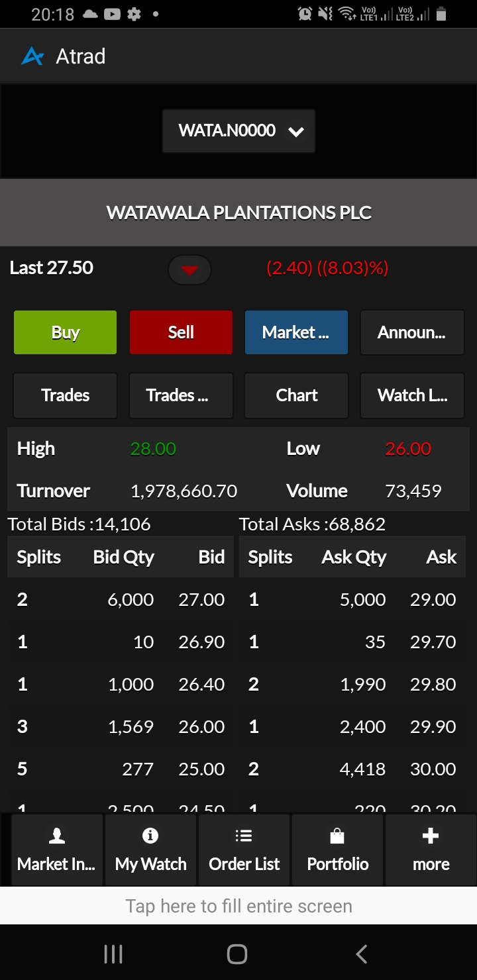Open the Trades ... button
Viewport: 477px width, 980px height.
[181, 395]
